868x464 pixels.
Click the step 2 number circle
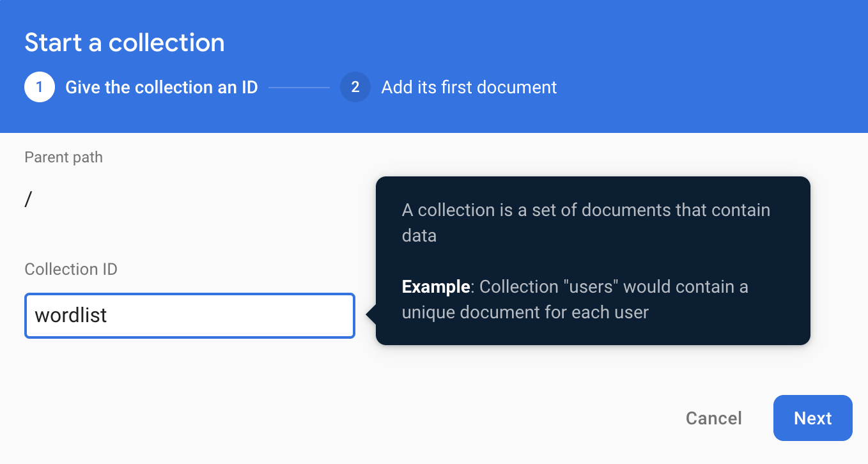coord(355,87)
